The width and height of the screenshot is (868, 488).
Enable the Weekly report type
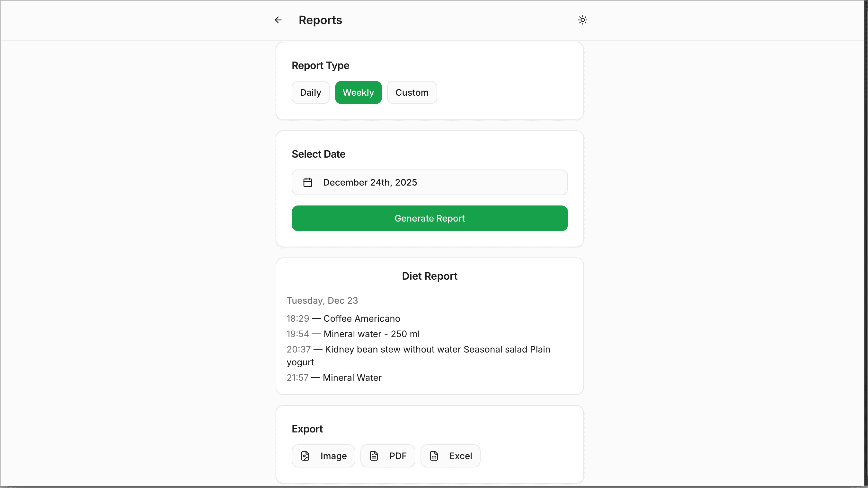(x=358, y=92)
